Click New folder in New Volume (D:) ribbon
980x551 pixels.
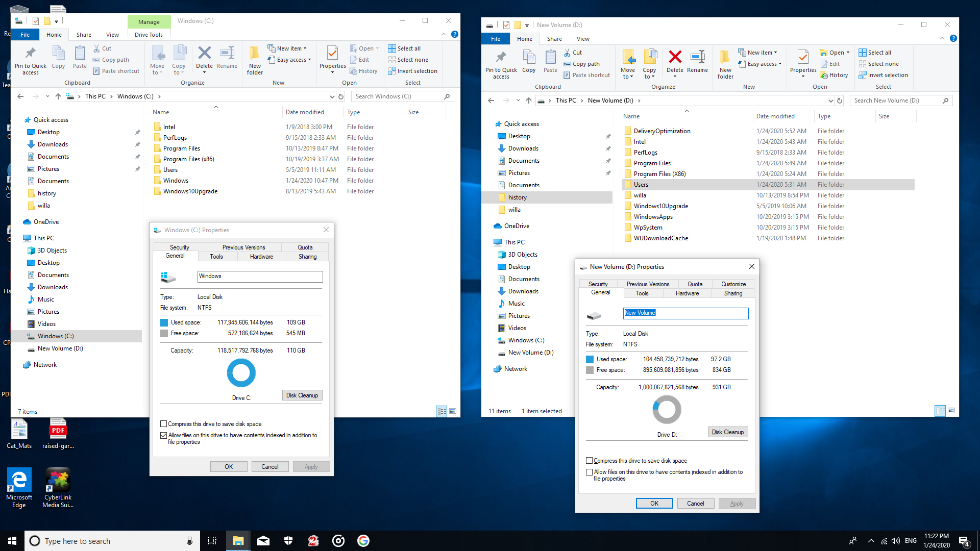[x=725, y=65]
